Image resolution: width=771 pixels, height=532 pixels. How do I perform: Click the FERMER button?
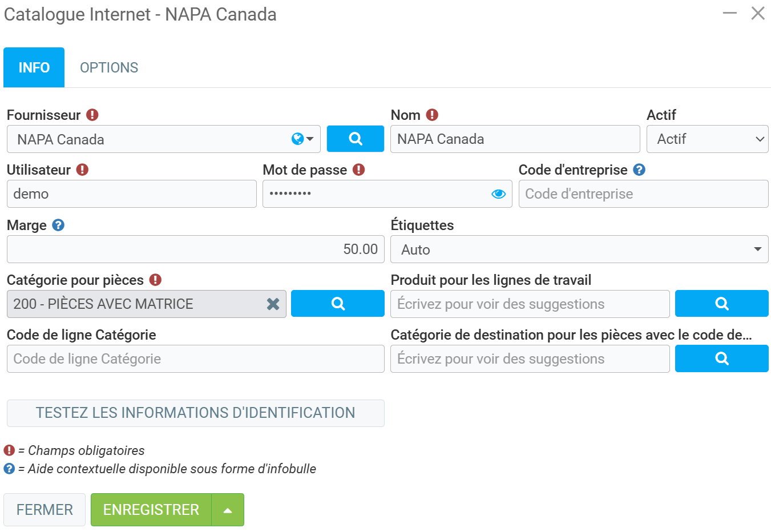coord(45,510)
